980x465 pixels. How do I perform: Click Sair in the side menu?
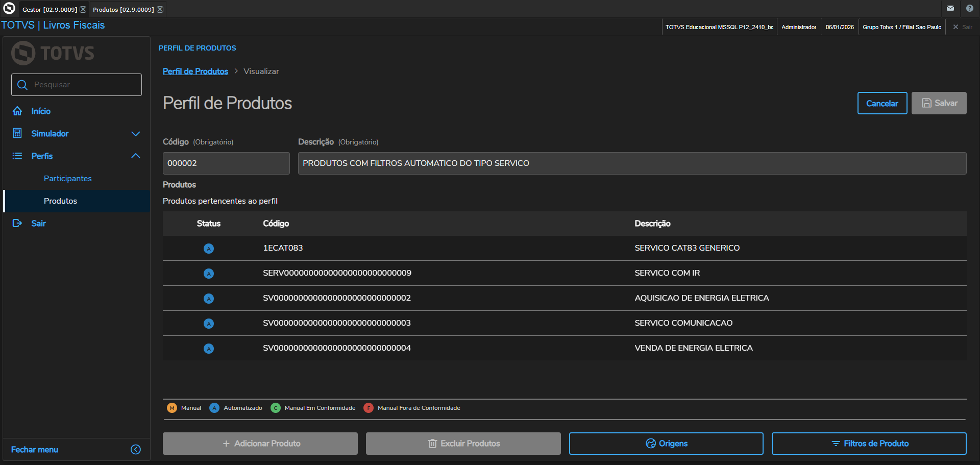click(x=38, y=224)
